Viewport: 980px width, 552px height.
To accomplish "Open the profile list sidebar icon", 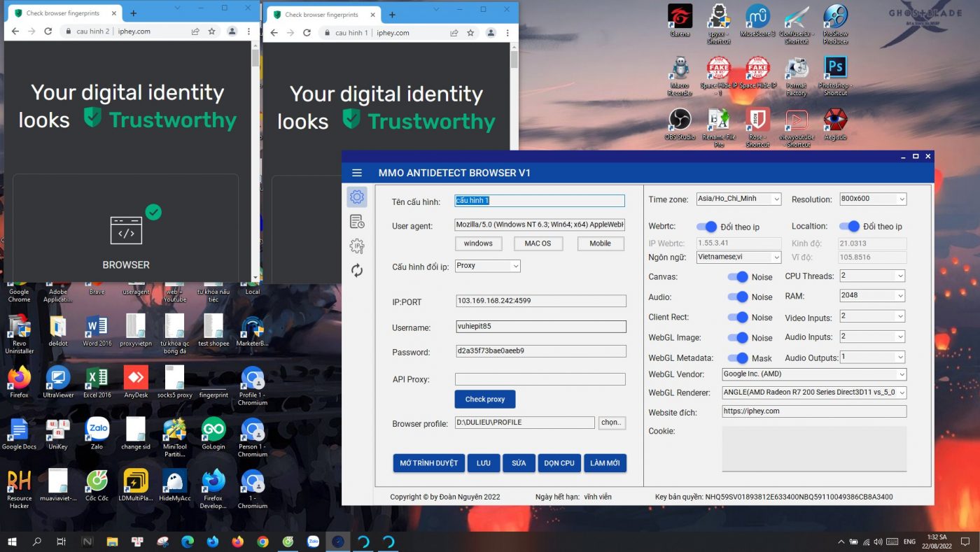I will [x=357, y=221].
